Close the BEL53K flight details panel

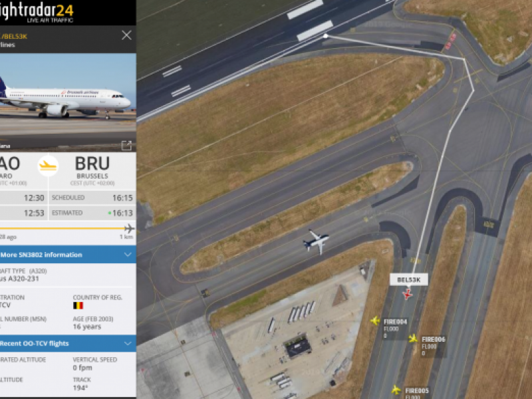(126, 35)
